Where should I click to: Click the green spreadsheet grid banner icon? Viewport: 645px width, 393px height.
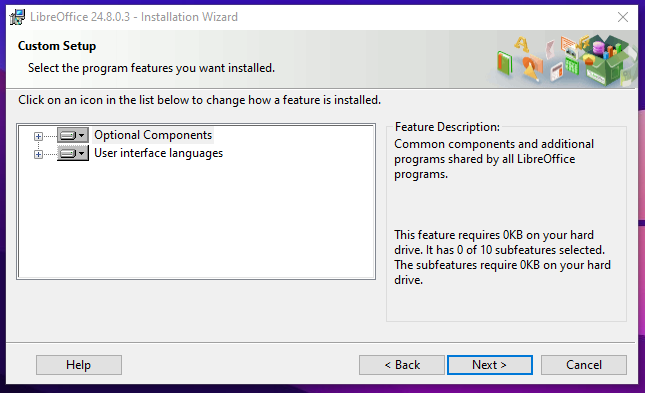click(571, 66)
